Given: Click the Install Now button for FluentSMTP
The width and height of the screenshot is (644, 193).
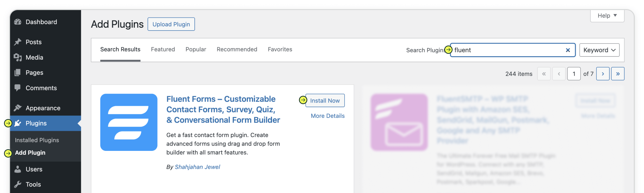Looking at the screenshot, I should pos(595,101).
